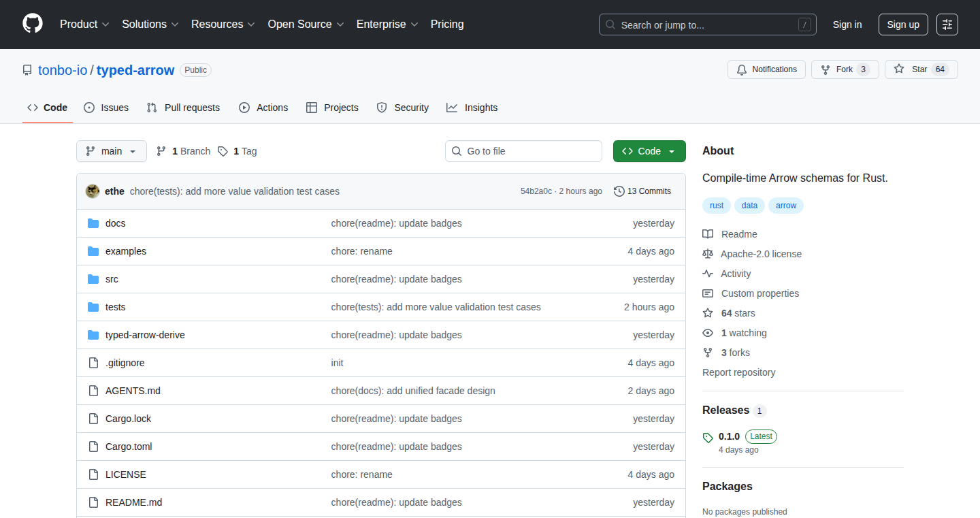Expand the Open Source menu
The width and height of the screenshot is (980, 518).
[x=306, y=24]
